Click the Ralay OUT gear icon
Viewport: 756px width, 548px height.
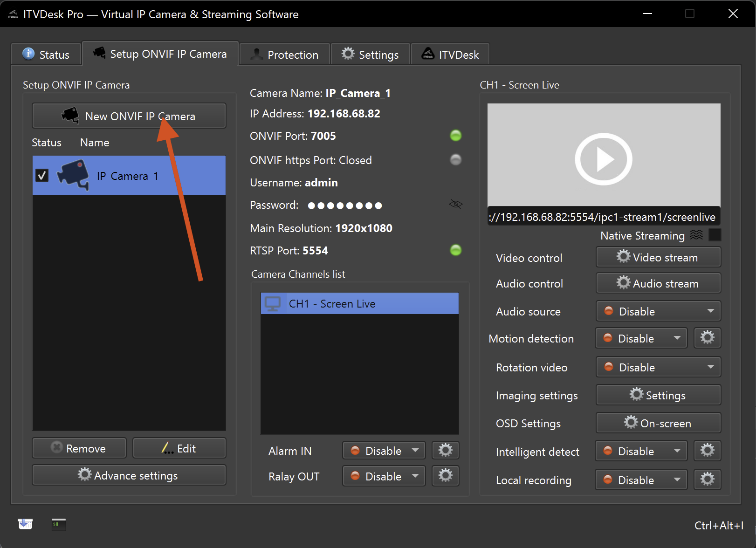point(445,476)
